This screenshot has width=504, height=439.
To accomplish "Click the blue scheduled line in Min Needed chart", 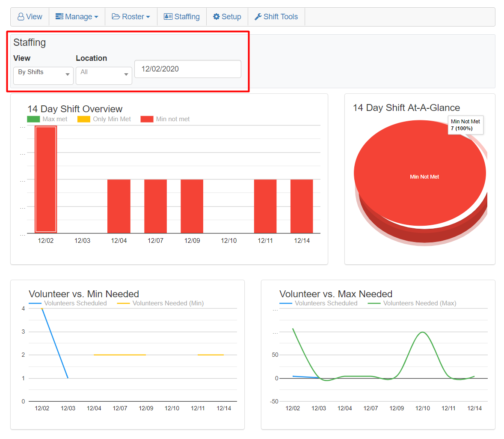I will (55, 343).
